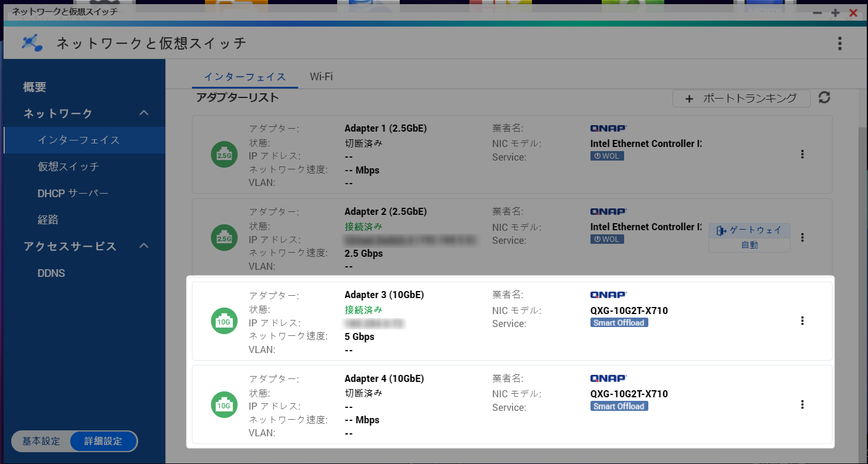Select the インターフェイス tab
Screen dimensions: 868x464
245,77
